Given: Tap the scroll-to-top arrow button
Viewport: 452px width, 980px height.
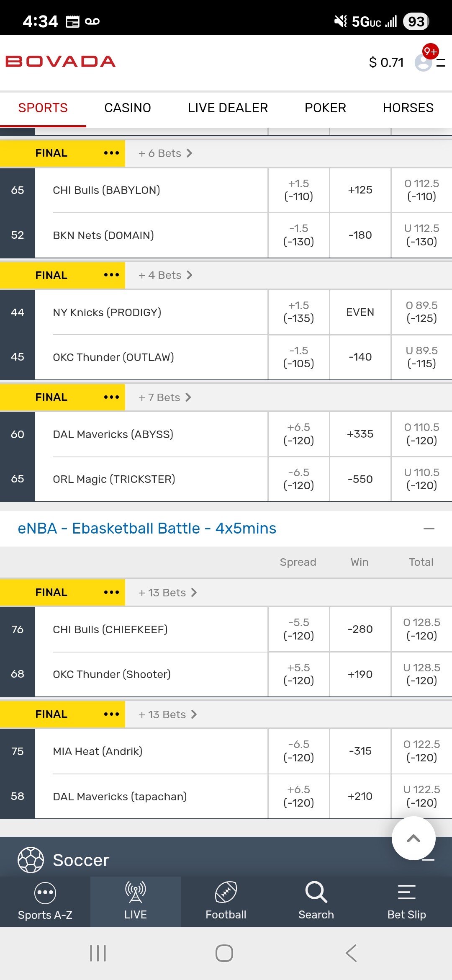Looking at the screenshot, I should click(413, 838).
